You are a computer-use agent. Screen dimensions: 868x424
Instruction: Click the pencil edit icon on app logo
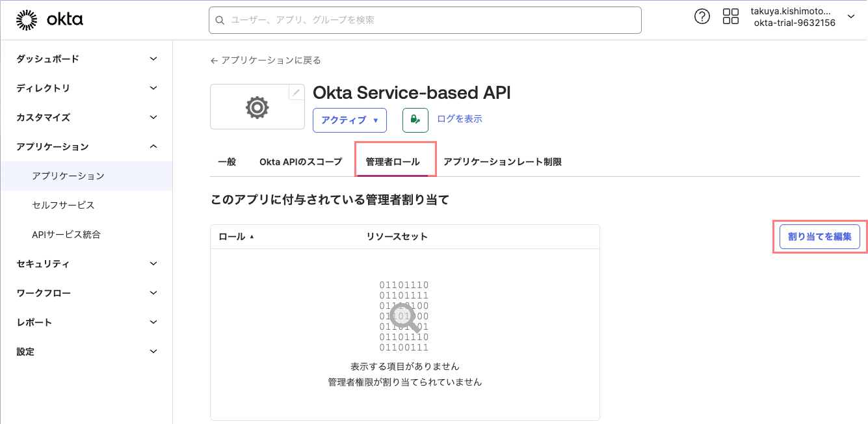click(296, 92)
